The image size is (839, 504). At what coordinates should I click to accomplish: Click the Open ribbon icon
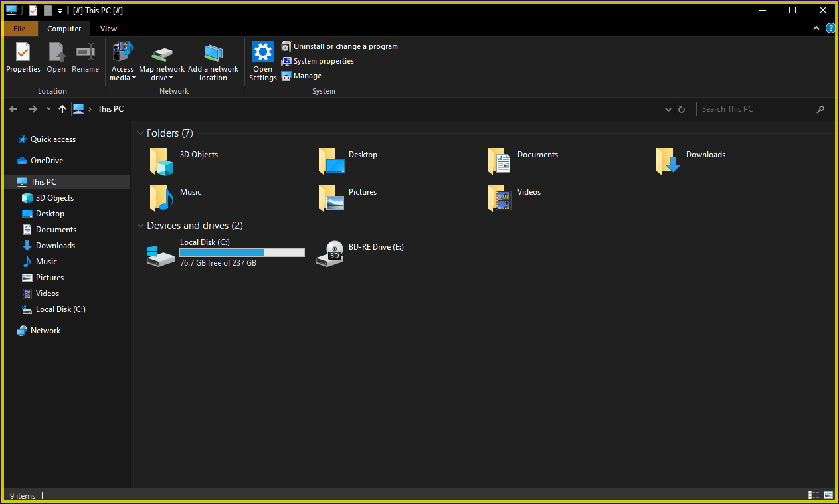point(56,52)
